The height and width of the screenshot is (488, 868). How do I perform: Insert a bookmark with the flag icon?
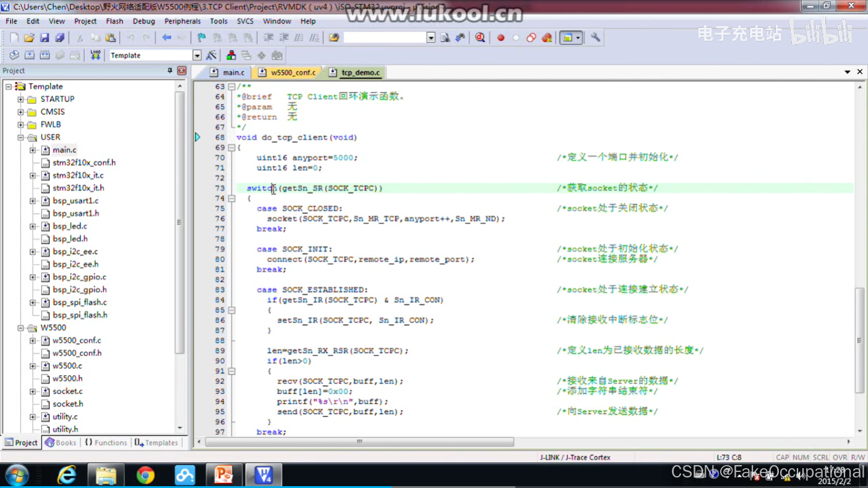(202, 38)
